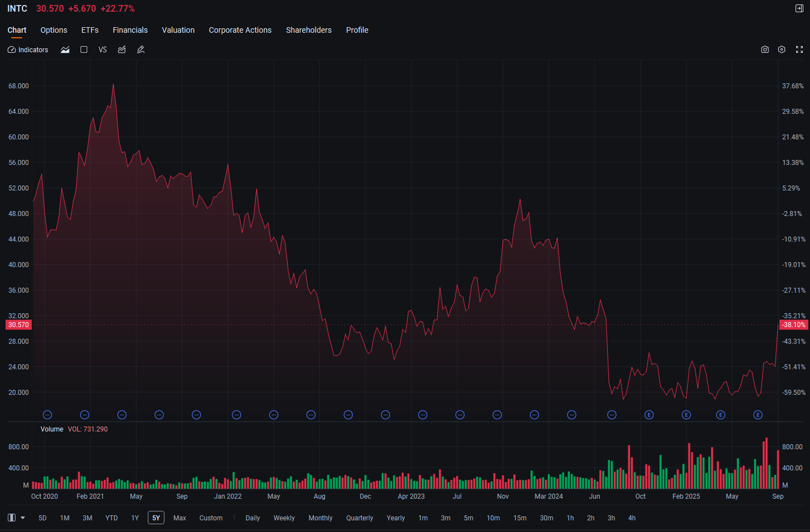
Task: Choose the 4h interval
Action: pyautogui.click(x=632, y=518)
